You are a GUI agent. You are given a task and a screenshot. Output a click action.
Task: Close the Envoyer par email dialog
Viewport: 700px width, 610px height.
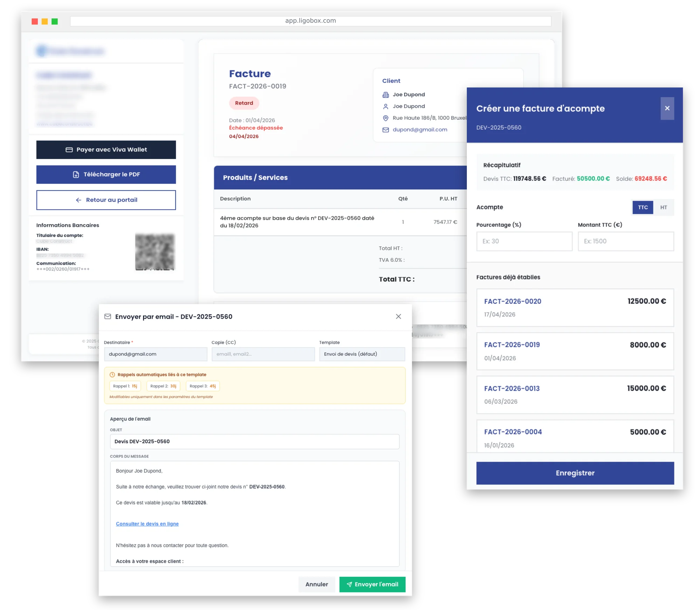398,317
